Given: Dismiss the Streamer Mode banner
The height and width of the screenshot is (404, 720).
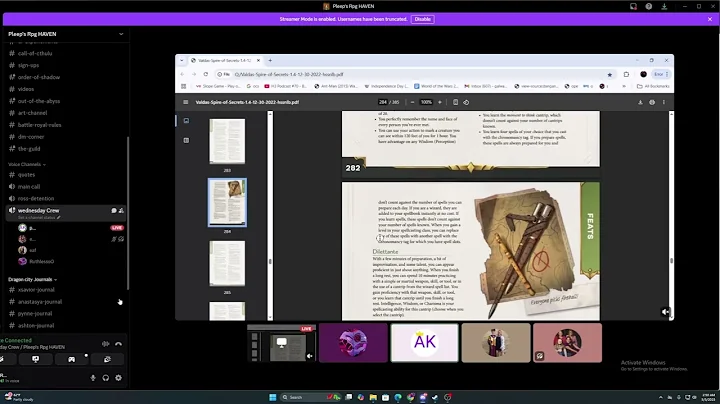Looking at the screenshot, I should point(710,19).
